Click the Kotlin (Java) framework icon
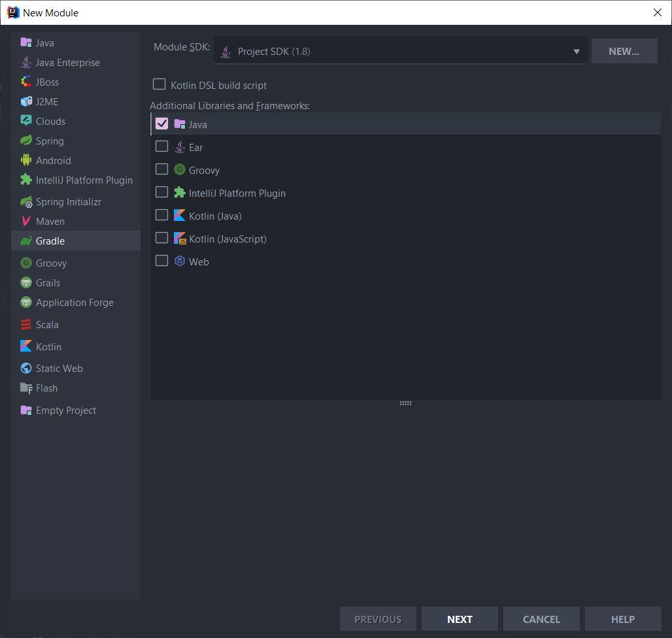 pos(180,215)
